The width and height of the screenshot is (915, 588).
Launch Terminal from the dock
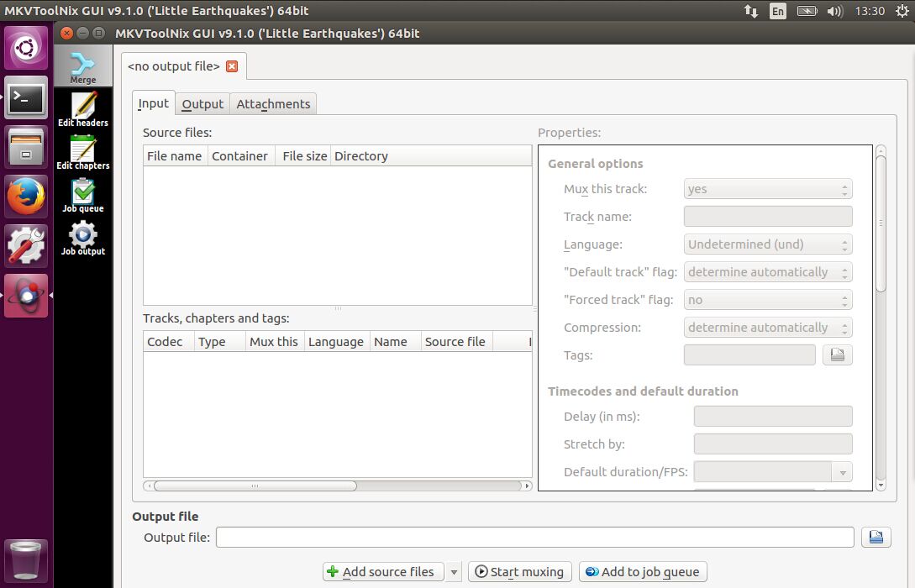[26, 97]
